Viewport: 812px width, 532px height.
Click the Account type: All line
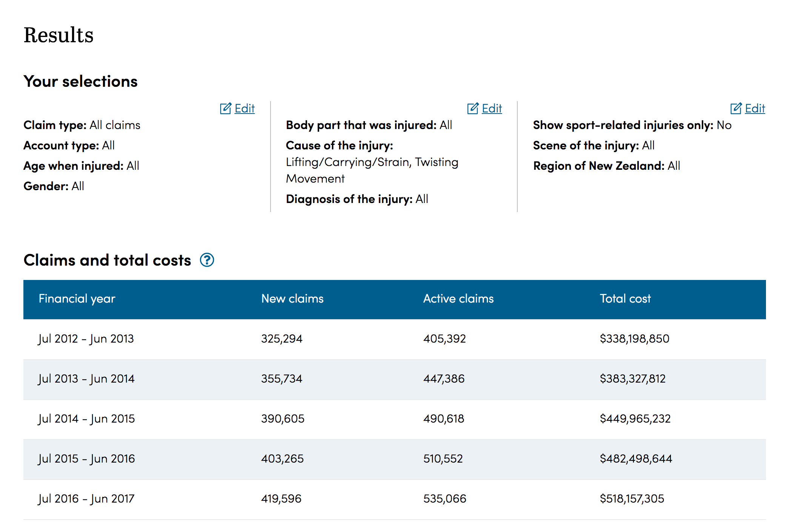(69, 146)
